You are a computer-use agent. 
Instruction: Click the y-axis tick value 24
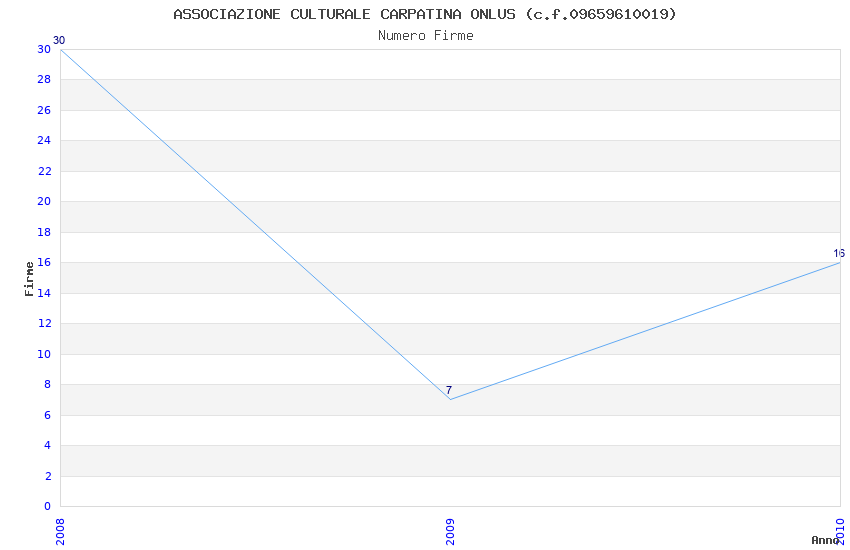(x=44, y=140)
